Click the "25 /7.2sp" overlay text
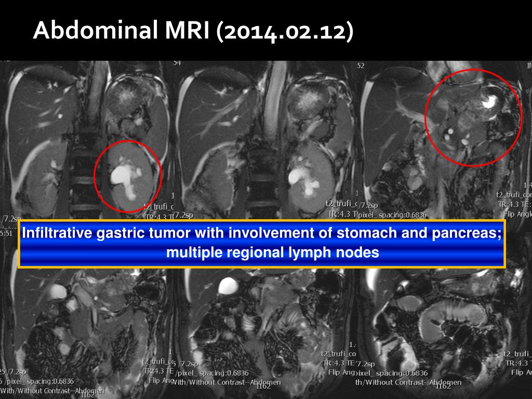Viewport: 532px width, 399px height. [13, 372]
